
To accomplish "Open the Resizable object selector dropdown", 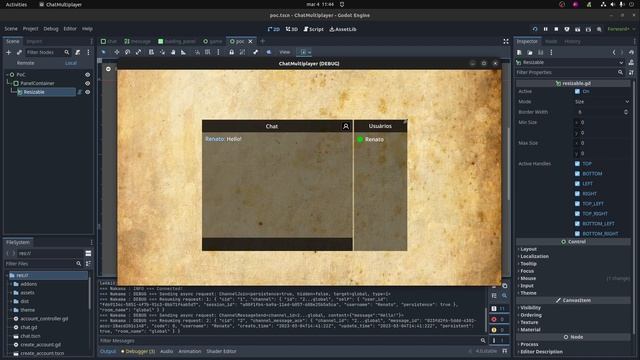I will tap(571, 62).
